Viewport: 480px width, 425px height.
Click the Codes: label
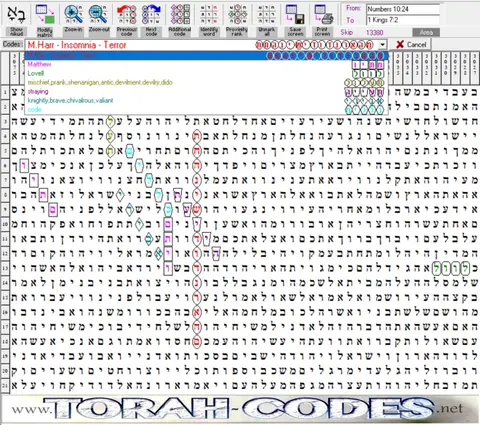(13, 44)
